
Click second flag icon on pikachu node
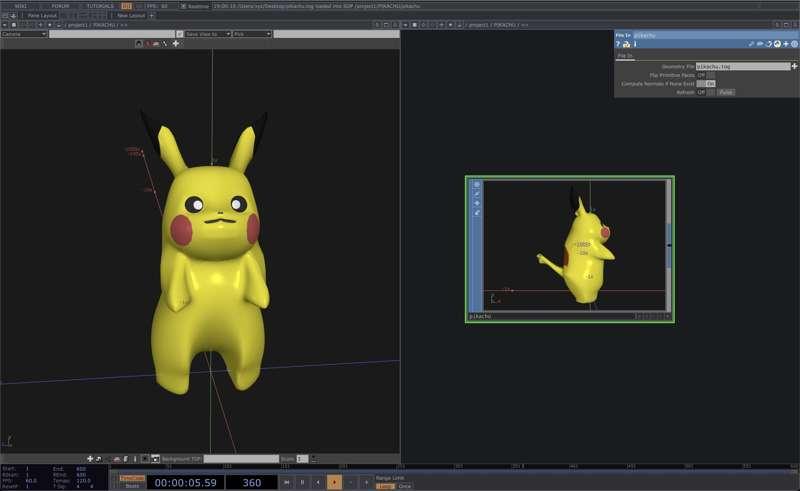tap(477, 194)
